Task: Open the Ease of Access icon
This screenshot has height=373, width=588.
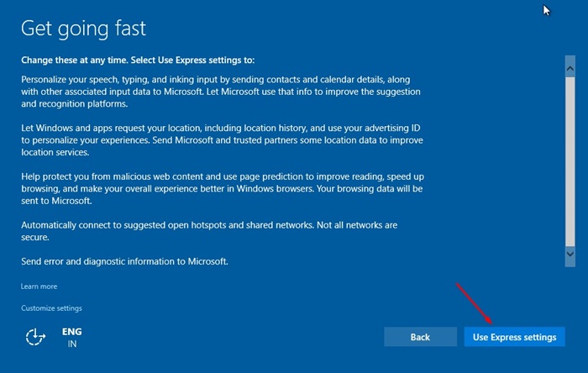Action: pos(35,337)
